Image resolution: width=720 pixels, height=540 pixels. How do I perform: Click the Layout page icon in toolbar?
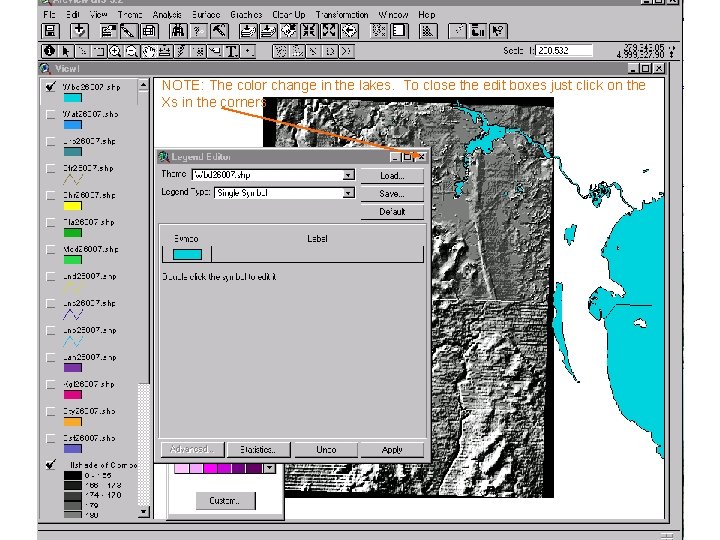click(399, 31)
